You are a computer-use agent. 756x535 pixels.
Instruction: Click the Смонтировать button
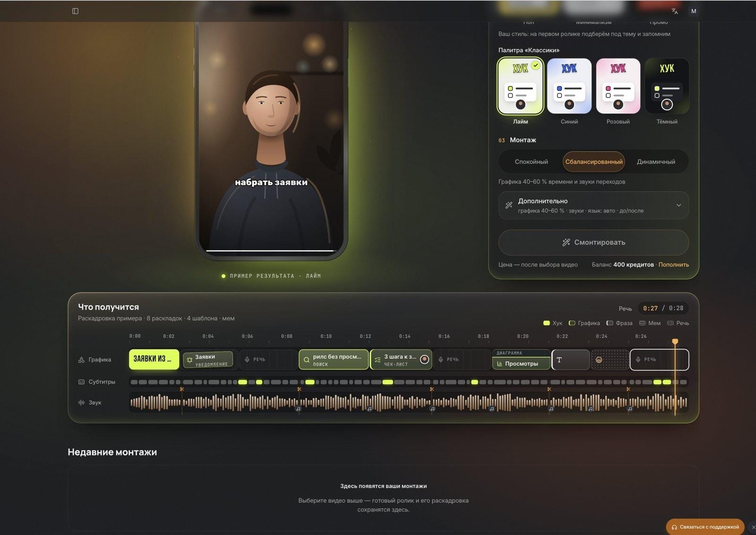click(x=593, y=242)
